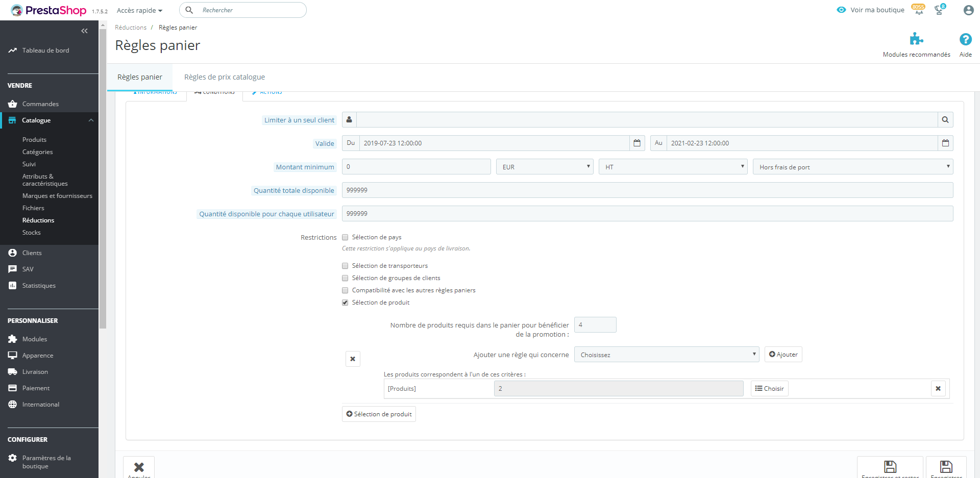Open Fichiers submenu item

pyautogui.click(x=33, y=208)
